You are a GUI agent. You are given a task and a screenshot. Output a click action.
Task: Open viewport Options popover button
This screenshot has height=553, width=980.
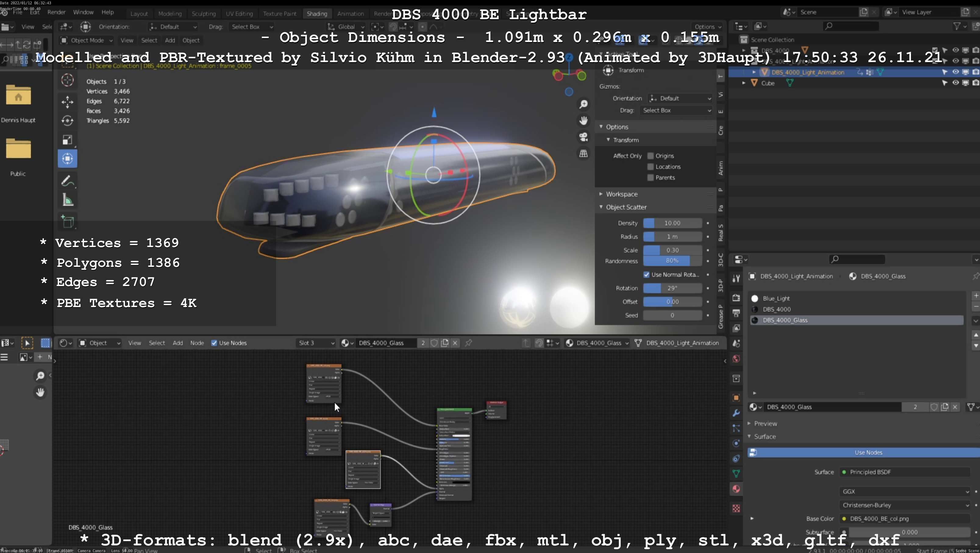(x=707, y=27)
